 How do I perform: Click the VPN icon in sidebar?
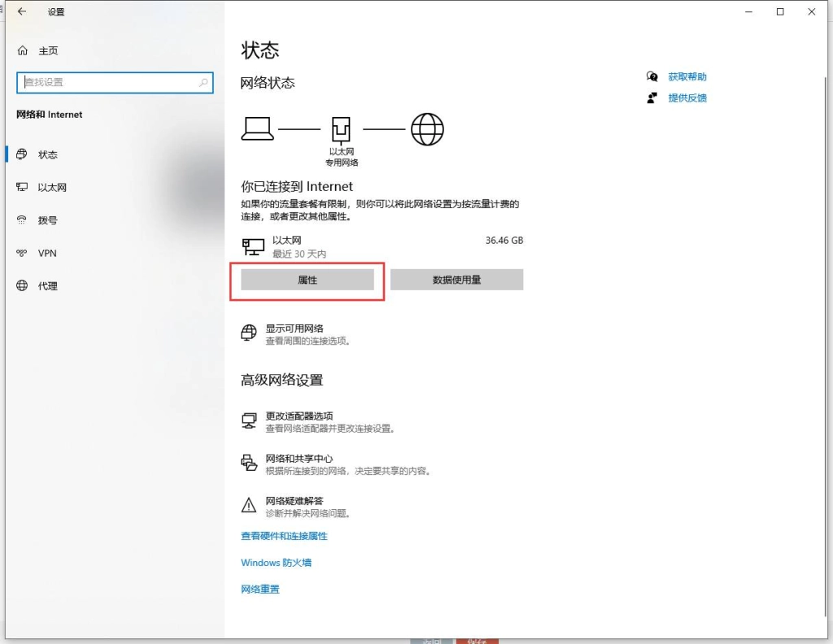[x=22, y=254]
